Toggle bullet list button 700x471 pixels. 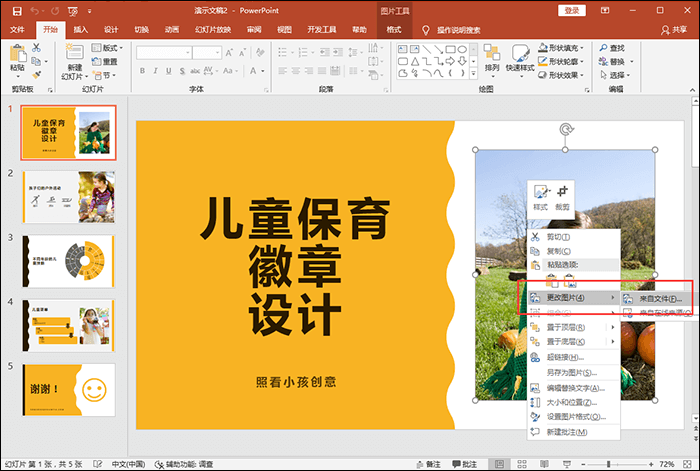[282, 53]
